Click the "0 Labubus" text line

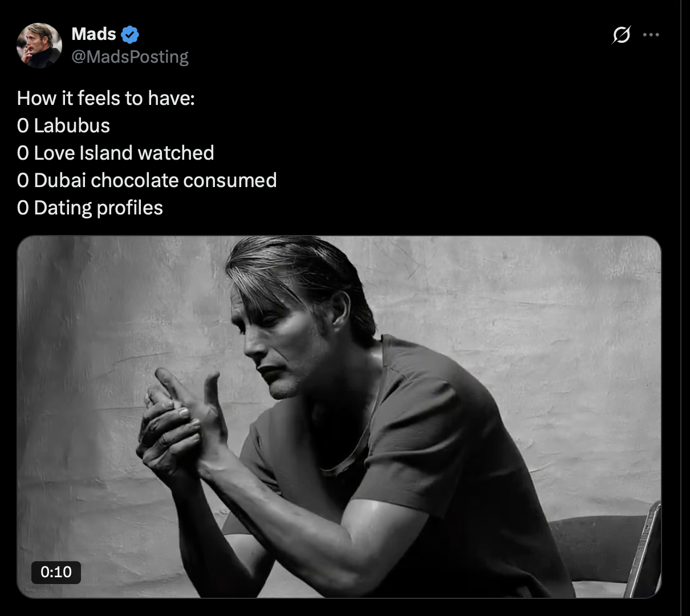[x=63, y=125]
